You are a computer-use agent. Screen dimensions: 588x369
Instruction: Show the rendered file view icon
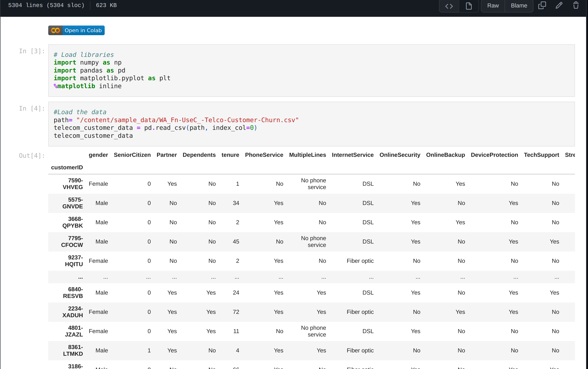(469, 6)
